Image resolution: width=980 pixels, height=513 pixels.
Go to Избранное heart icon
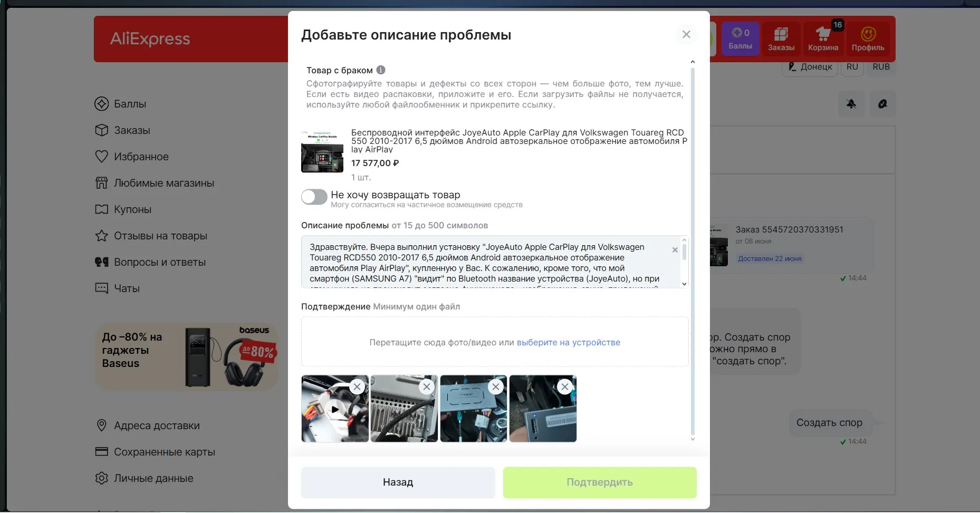101,157
